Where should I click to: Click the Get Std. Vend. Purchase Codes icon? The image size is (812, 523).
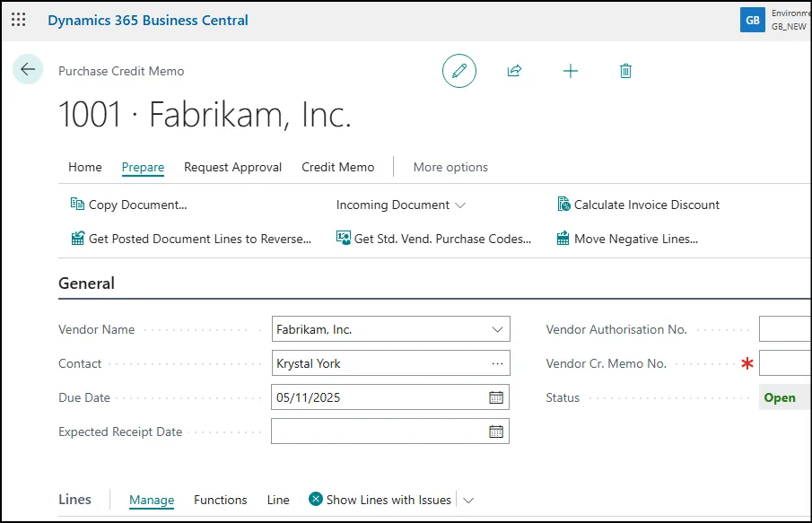[x=344, y=239]
